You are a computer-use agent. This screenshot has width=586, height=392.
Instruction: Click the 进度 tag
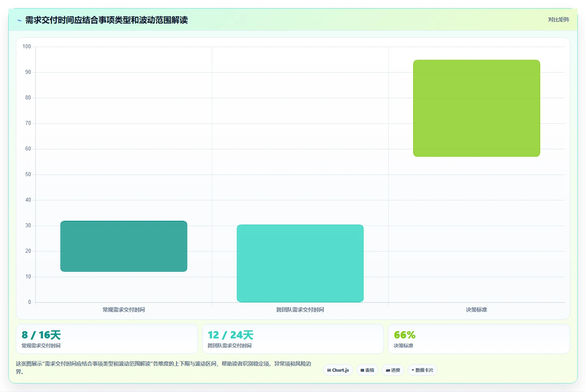click(x=393, y=370)
